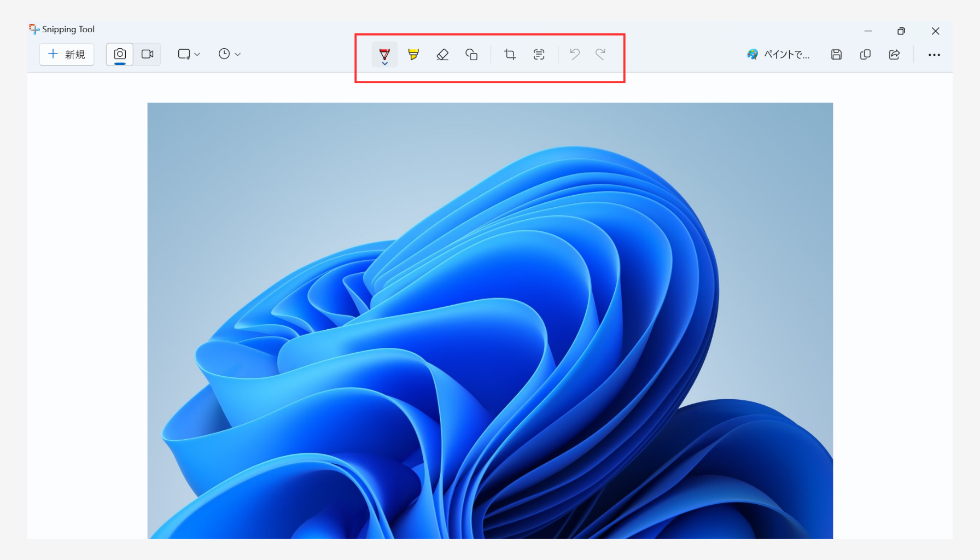This screenshot has width=980, height=560.
Task: Select the image crop tool
Action: (x=510, y=54)
